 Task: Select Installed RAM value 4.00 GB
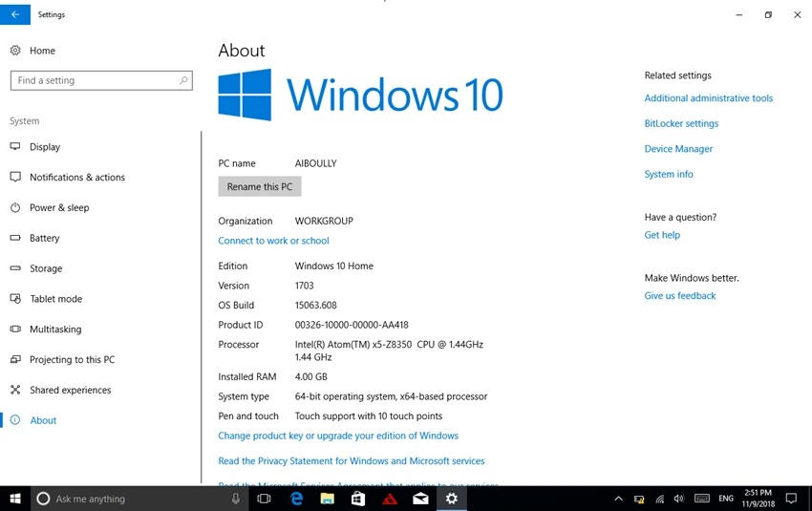[x=310, y=376]
